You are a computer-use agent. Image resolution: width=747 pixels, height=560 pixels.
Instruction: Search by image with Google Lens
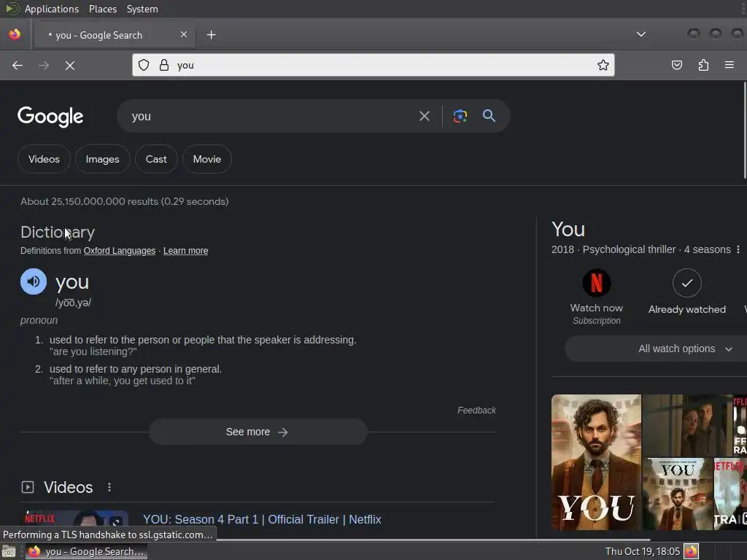point(460,116)
